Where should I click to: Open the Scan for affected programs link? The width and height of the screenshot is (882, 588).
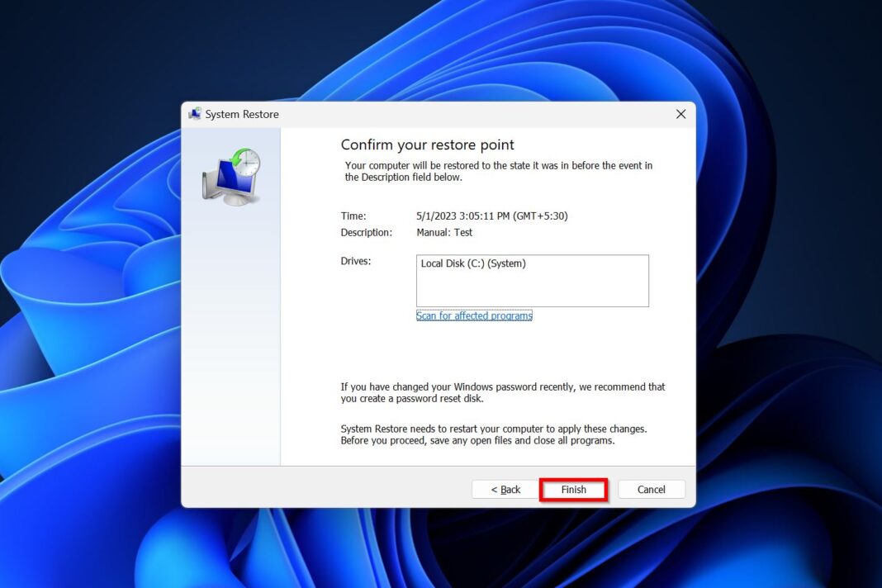[474, 315]
